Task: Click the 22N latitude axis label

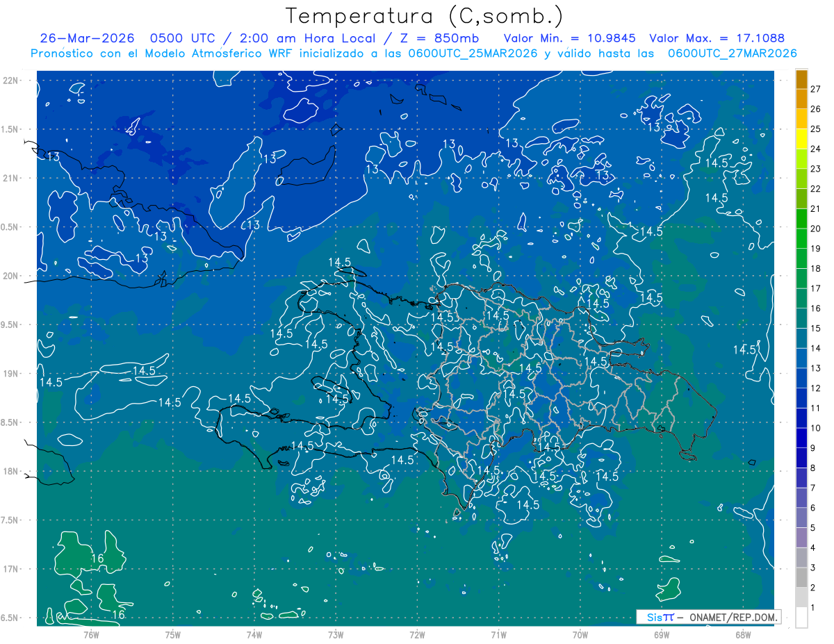Action: (11, 80)
